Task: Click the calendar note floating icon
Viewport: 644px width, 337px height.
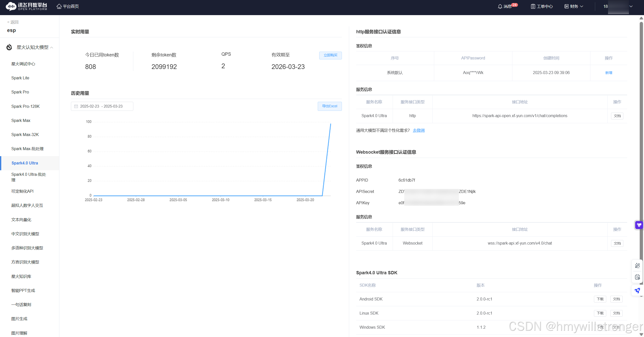Action: (x=637, y=277)
